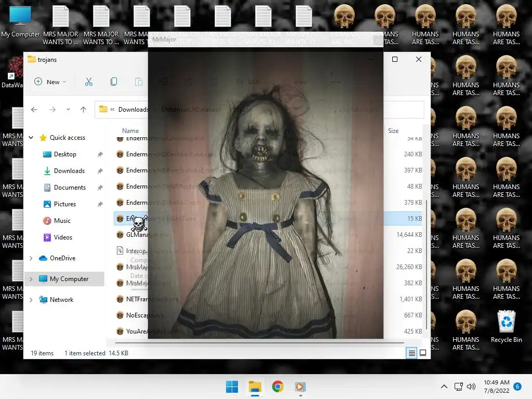Select the NETFramework.exe file row
Screen dimensions: 532x399
[268, 299]
